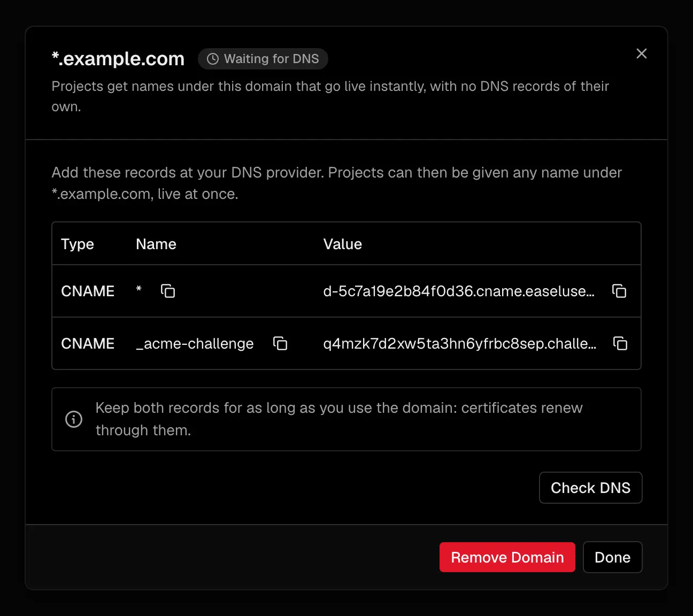Click the d-5c7a19e2b84f0d36.cname value text
The height and width of the screenshot is (616, 693).
coord(459,291)
